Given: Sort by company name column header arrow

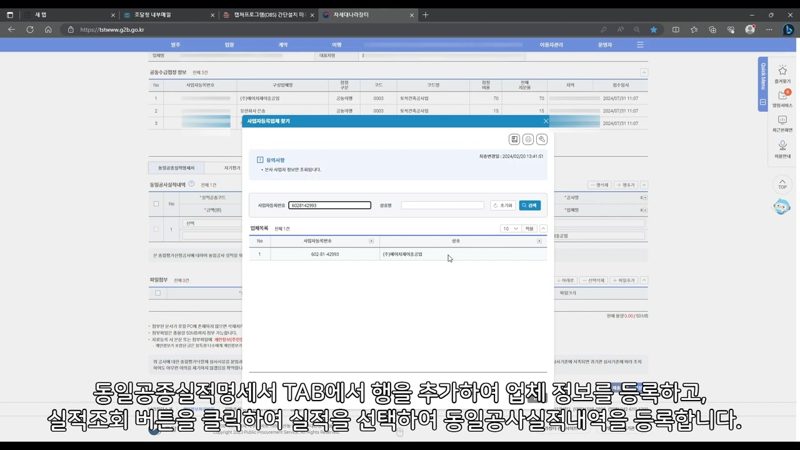Looking at the screenshot, I should point(539,241).
